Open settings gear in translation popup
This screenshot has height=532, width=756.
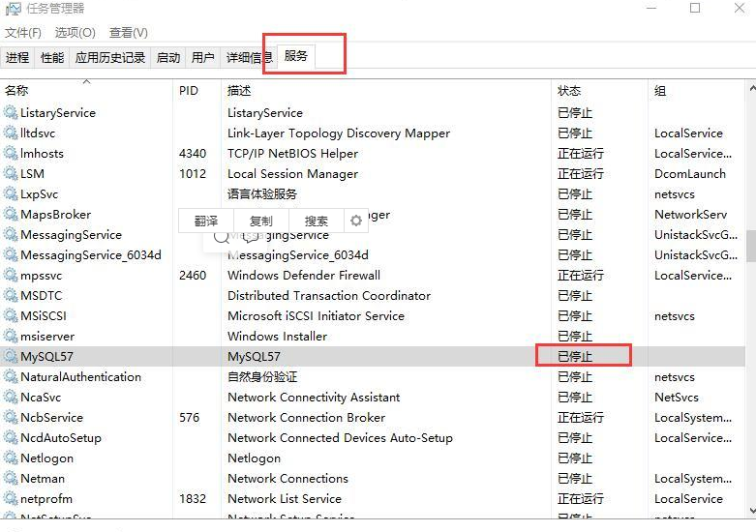356,221
